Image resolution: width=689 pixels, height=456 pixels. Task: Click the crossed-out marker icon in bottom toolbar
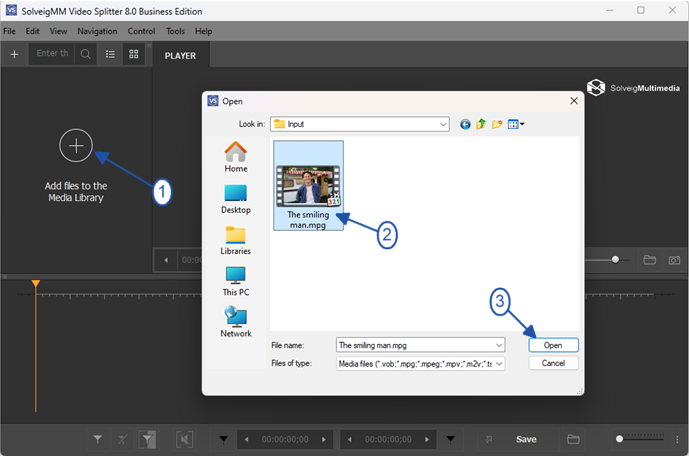tap(123, 439)
